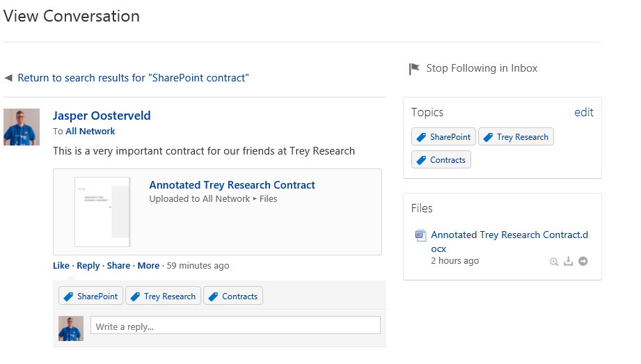Image resolution: width=641 pixels, height=364 pixels.
Task: Select the Trey Research tag below the post
Action: [163, 296]
